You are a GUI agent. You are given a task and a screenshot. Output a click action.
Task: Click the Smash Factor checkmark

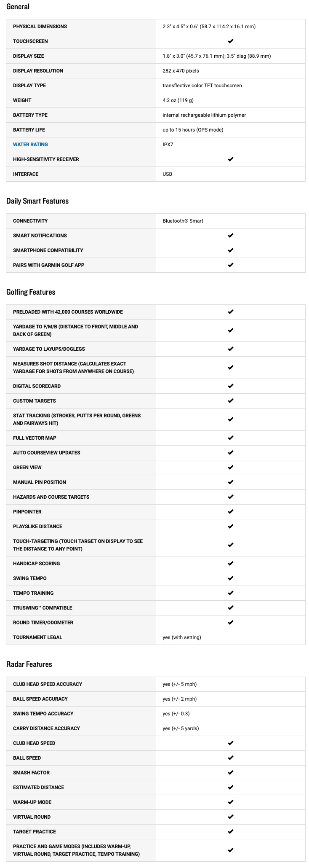pyautogui.click(x=230, y=773)
